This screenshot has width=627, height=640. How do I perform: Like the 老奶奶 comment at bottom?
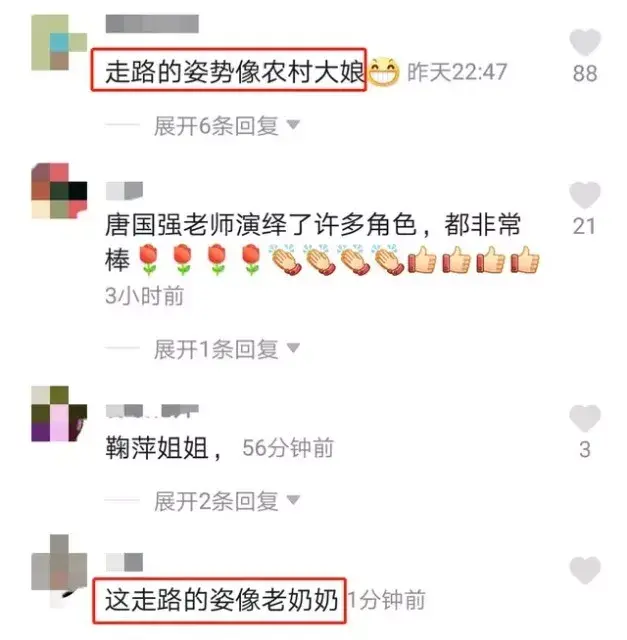[585, 570]
